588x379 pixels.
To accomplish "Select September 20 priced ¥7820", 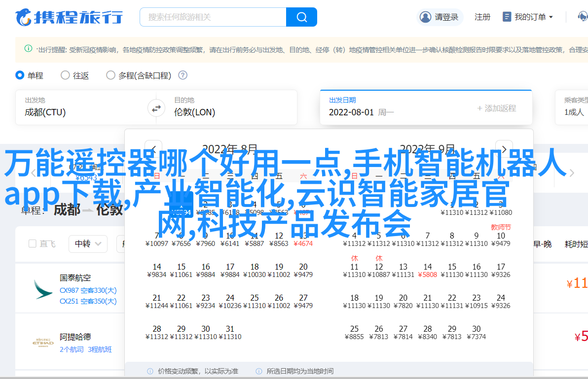I will tap(403, 302).
